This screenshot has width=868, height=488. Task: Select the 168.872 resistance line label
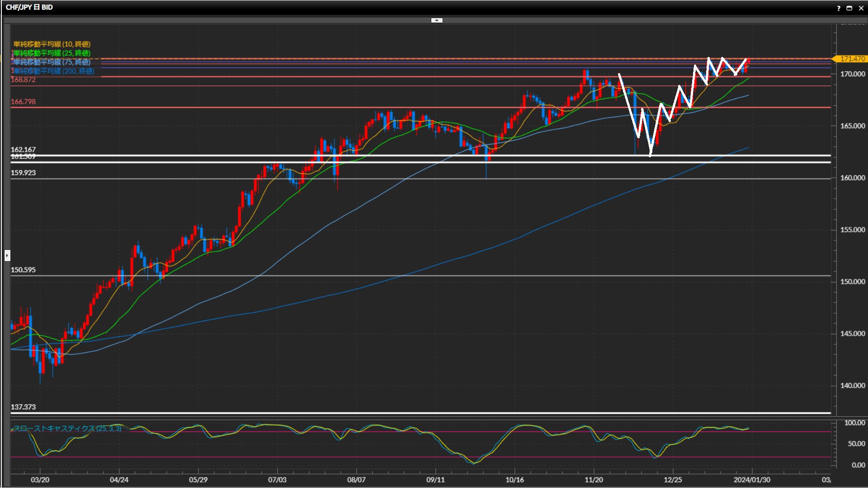pos(23,80)
